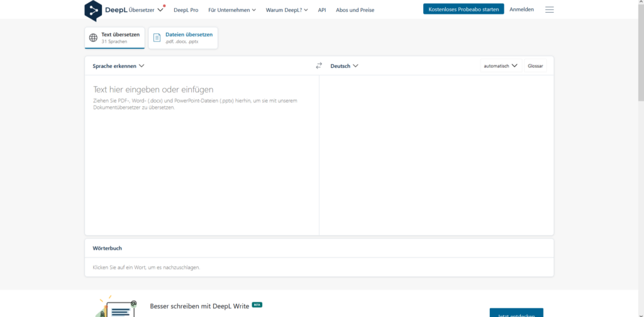Viewport: 644px width, 317px height.
Task: Open the automatisch formality dropdown
Action: pos(501,65)
